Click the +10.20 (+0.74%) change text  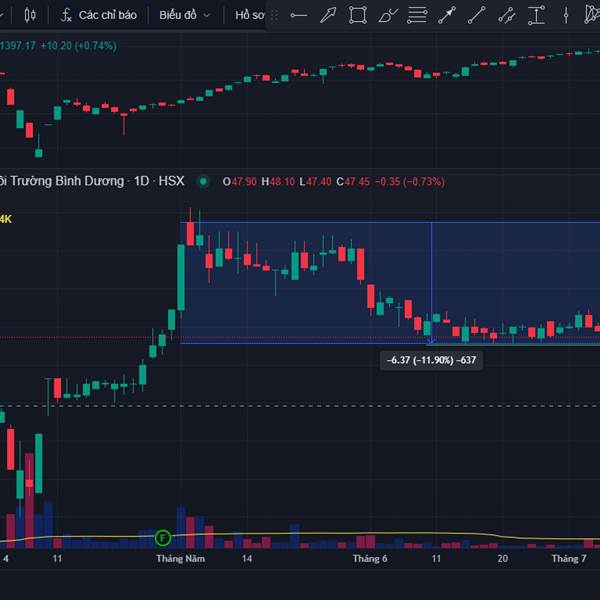(x=78, y=46)
